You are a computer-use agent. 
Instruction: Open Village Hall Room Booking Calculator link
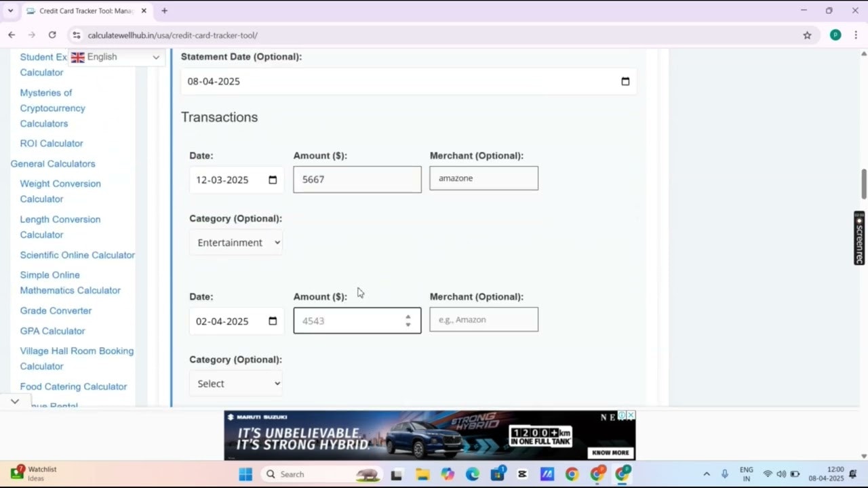(x=77, y=359)
